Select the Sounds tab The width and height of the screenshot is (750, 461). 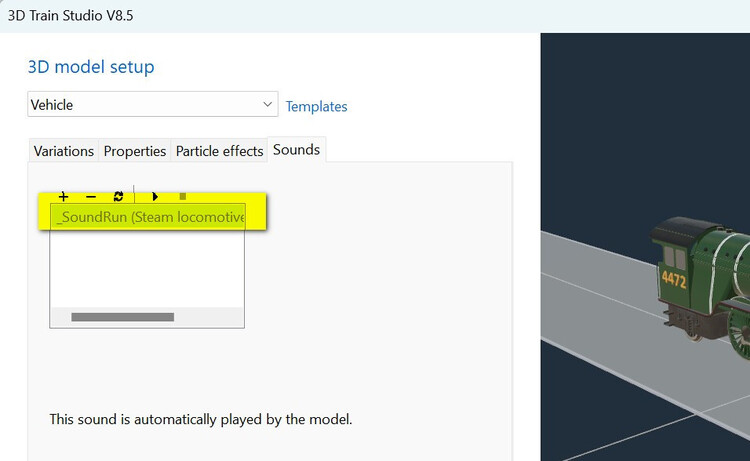297,150
